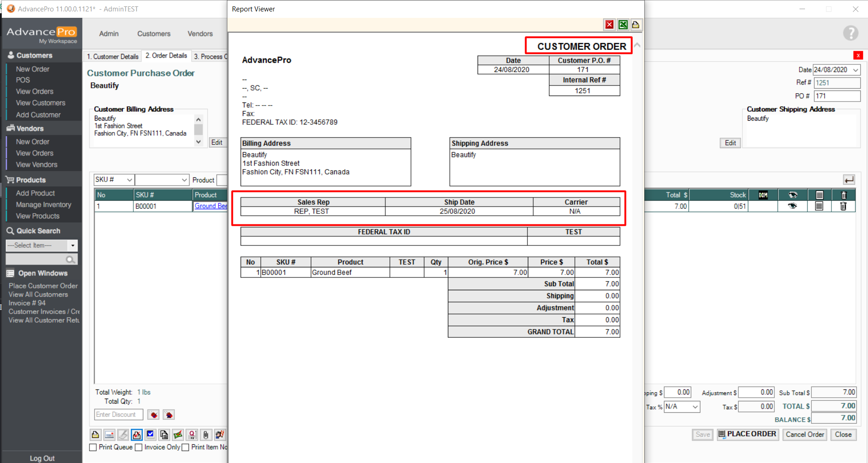The width and height of the screenshot is (868, 463).
Task: Click the apply discount tag icon
Action: pos(153,415)
